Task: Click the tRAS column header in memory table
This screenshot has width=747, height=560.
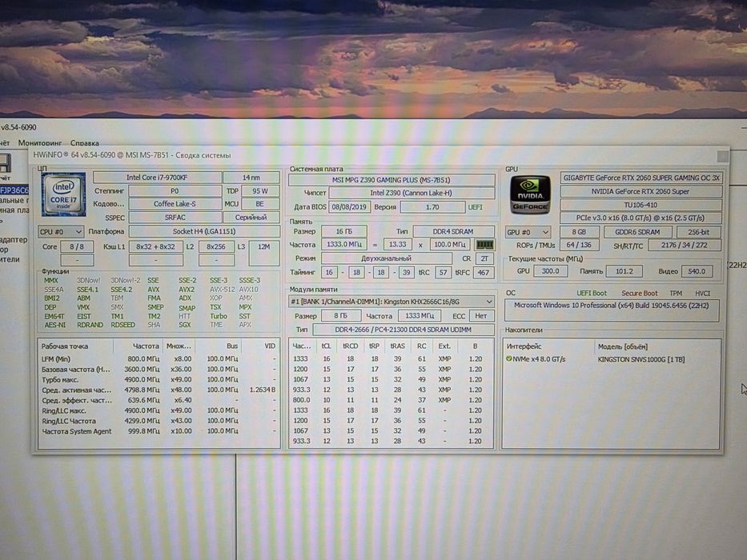Action: click(397, 346)
